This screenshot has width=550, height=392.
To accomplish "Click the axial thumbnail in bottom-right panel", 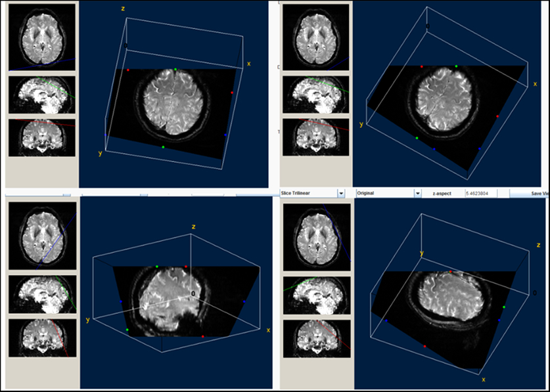I will pos(314,235).
